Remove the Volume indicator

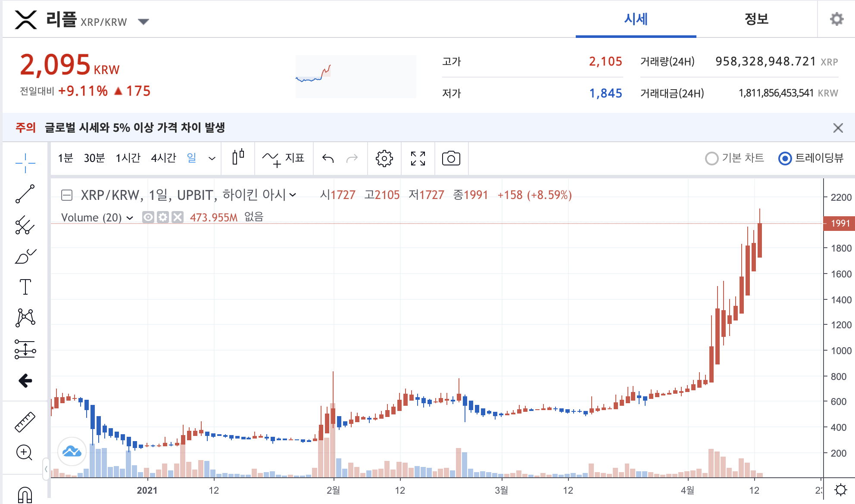(x=178, y=217)
